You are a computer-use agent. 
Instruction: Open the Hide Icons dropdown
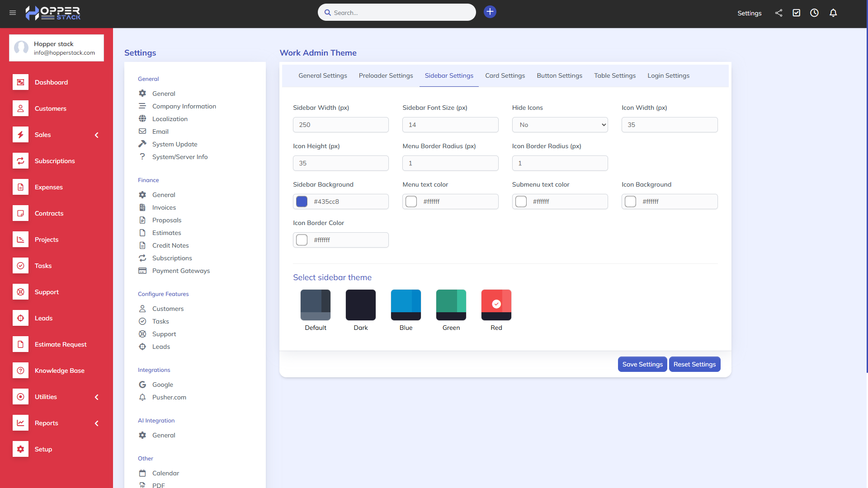560,125
